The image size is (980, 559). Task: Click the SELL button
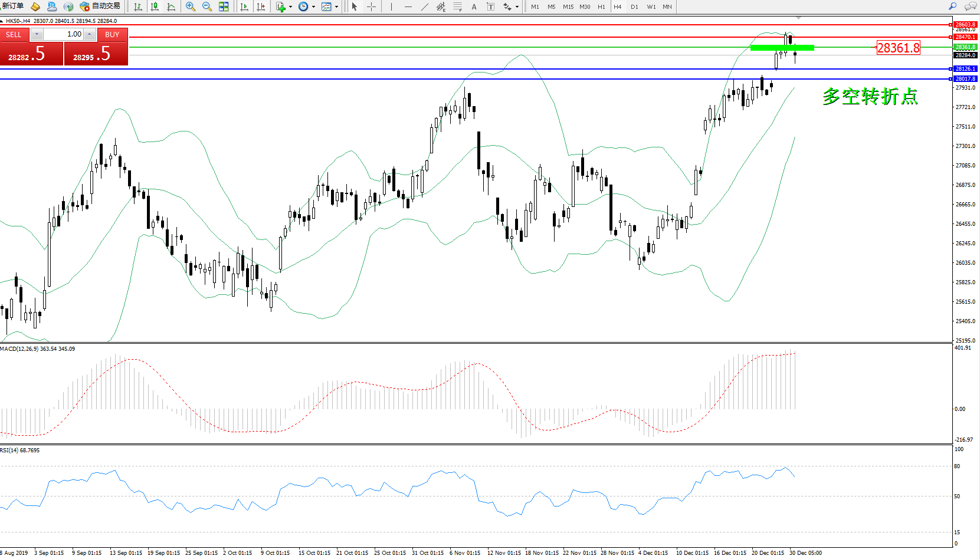tap(14, 35)
